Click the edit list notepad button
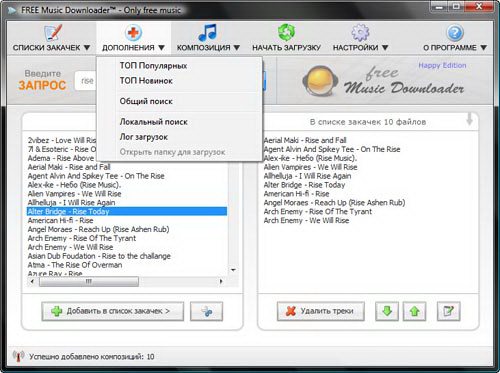The image size is (500, 373). [x=449, y=311]
